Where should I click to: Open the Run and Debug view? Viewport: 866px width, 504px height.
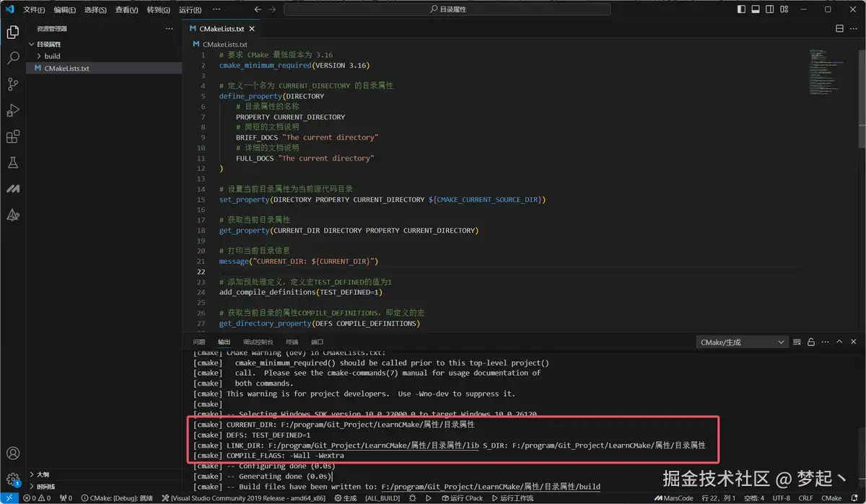pyautogui.click(x=12, y=110)
